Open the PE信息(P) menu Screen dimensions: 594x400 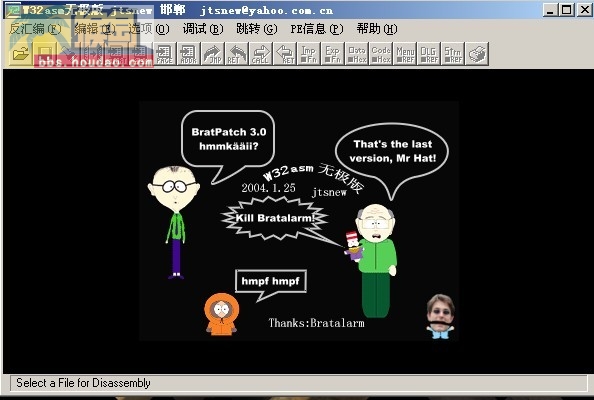coord(317,29)
